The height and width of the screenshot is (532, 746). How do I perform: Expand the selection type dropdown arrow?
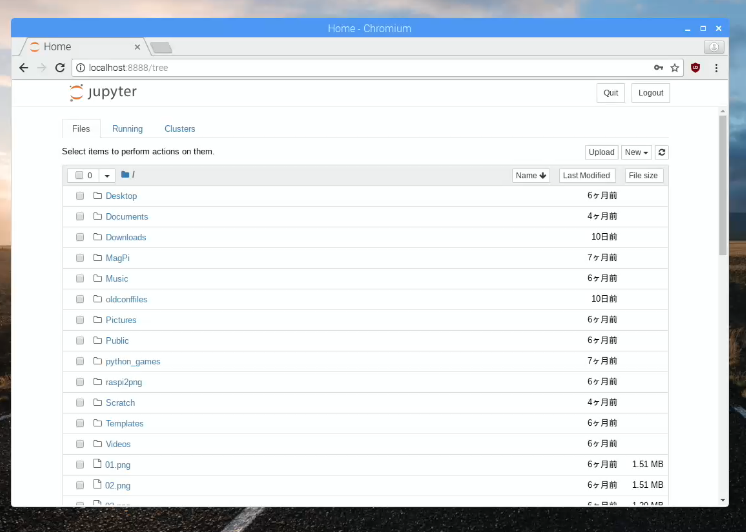pyautogui.click(x=107, y=176)
